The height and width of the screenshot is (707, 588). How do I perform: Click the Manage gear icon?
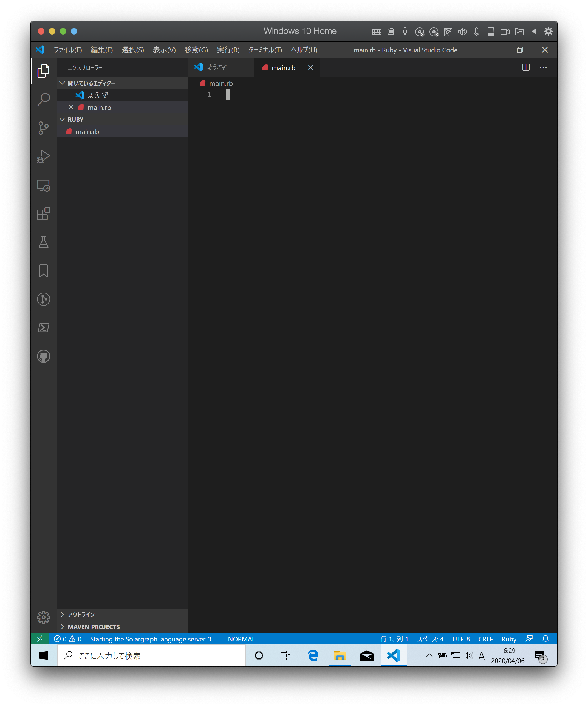43,617
